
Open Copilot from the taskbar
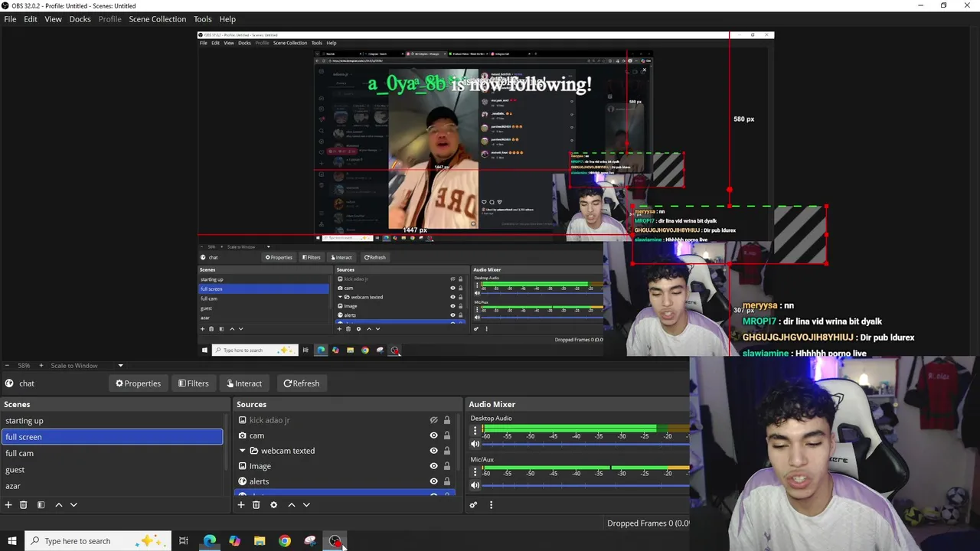click(234, 541)
